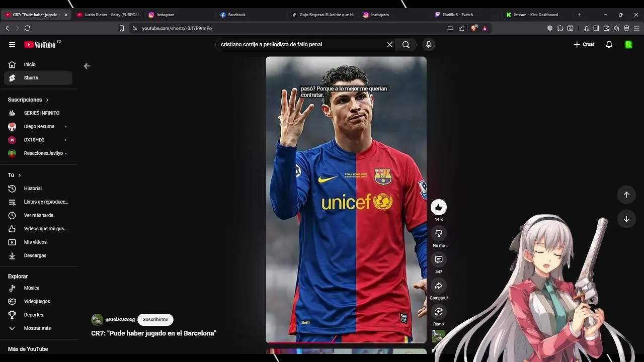644x362 pixels.
Task: Open comments (447)
Action: pyautogui.click(x=439, y=259)
